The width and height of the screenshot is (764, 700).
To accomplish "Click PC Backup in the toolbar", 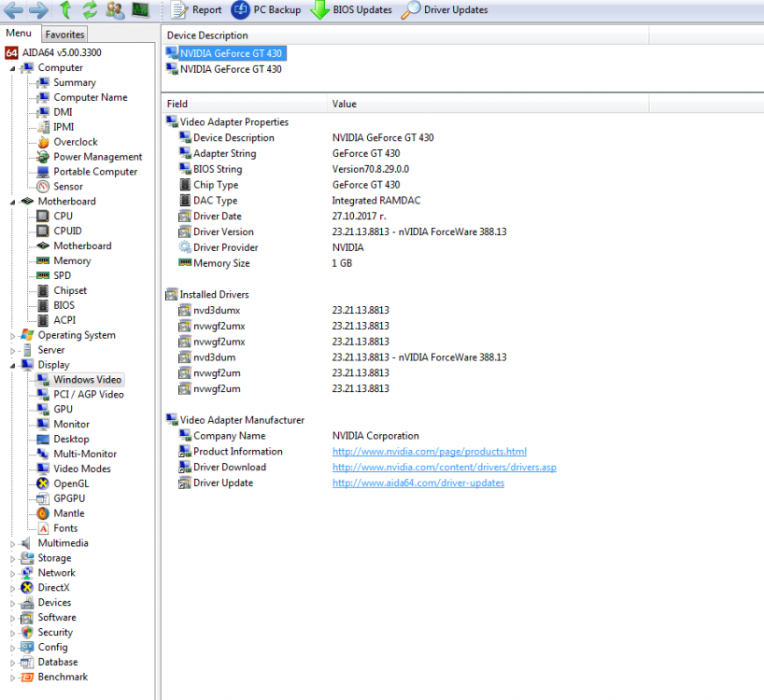I will pos(266,9).
